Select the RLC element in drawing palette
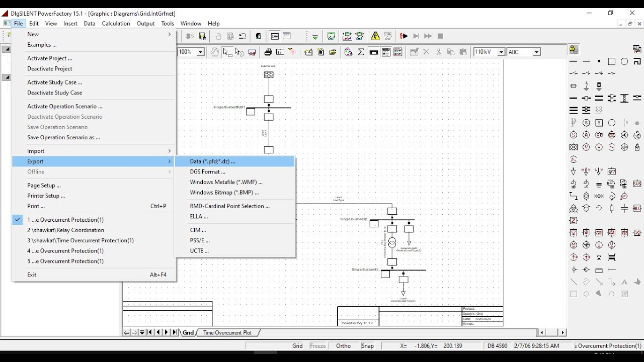The image size is (644, 362). click(637, 208)
